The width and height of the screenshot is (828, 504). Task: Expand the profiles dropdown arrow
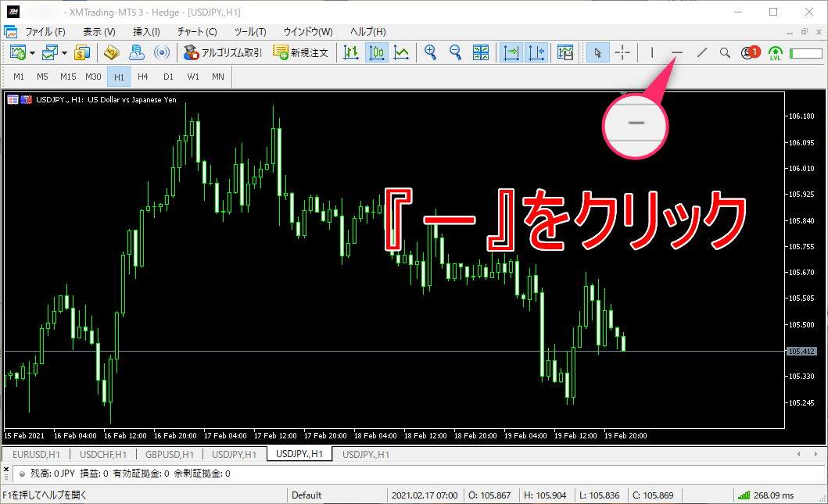tap(64, 53)
